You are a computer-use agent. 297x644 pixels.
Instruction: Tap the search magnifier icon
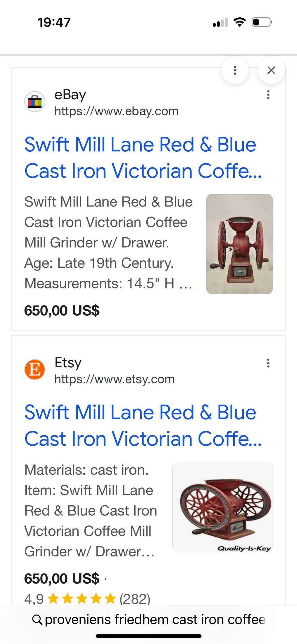point(37,620)
